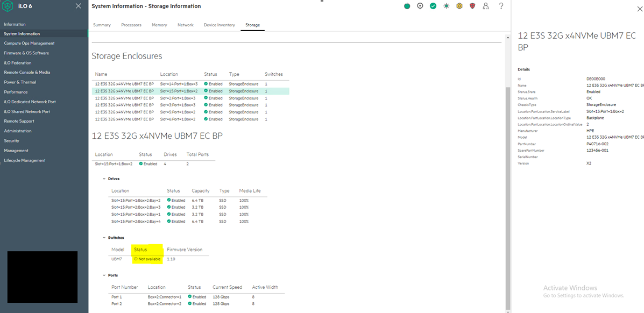Viewport: 644px width, 313px height.
Task: Select enclosure row Slot=3:Port=1:Box=3
Action: click(190, 105)
